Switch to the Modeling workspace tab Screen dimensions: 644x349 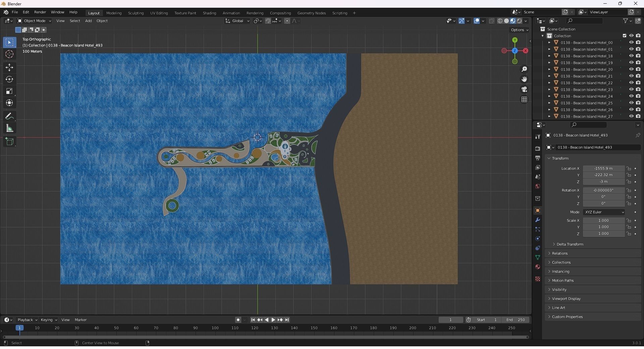(114, 13)
